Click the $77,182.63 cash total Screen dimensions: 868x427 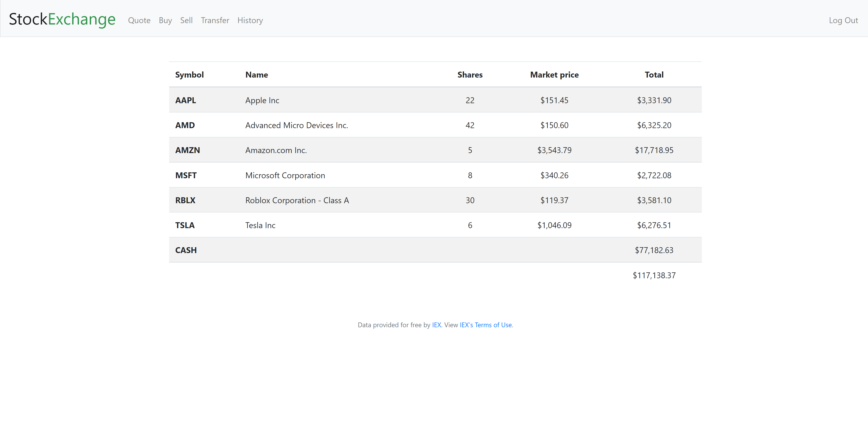point(654,250)
